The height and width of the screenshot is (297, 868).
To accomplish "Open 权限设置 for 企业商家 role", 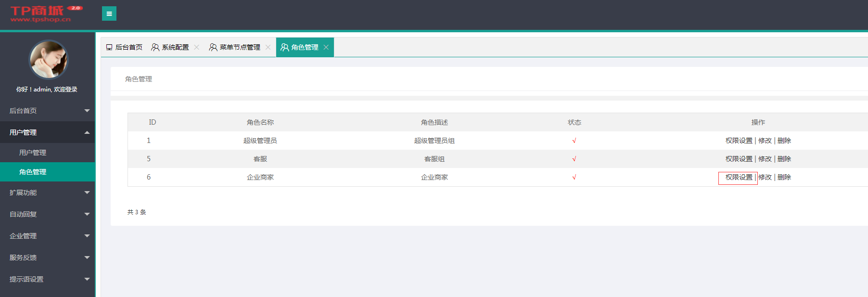I will [x=739, y=177].
